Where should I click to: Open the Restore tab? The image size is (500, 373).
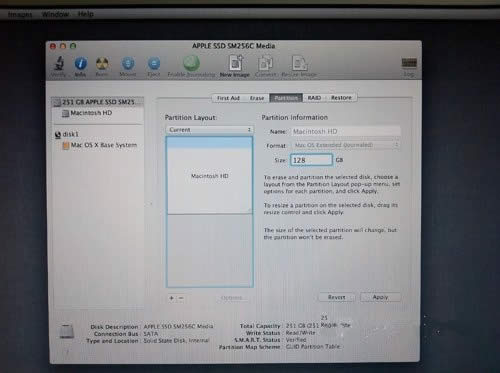341,98
